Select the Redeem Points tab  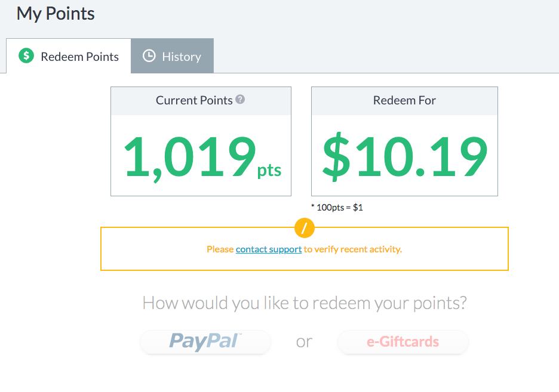[x=69, y=56]
